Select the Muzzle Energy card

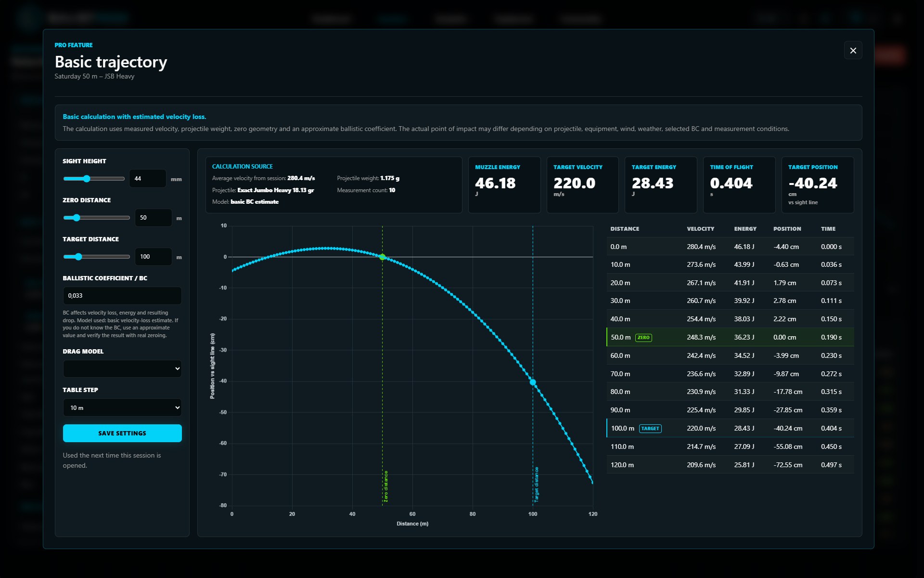[504, 185]
